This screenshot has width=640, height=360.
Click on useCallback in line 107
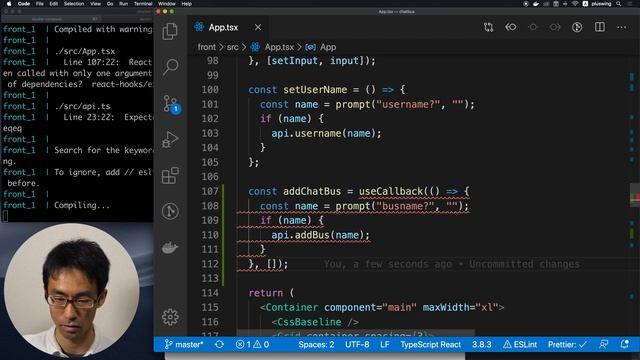coord(391,191)
